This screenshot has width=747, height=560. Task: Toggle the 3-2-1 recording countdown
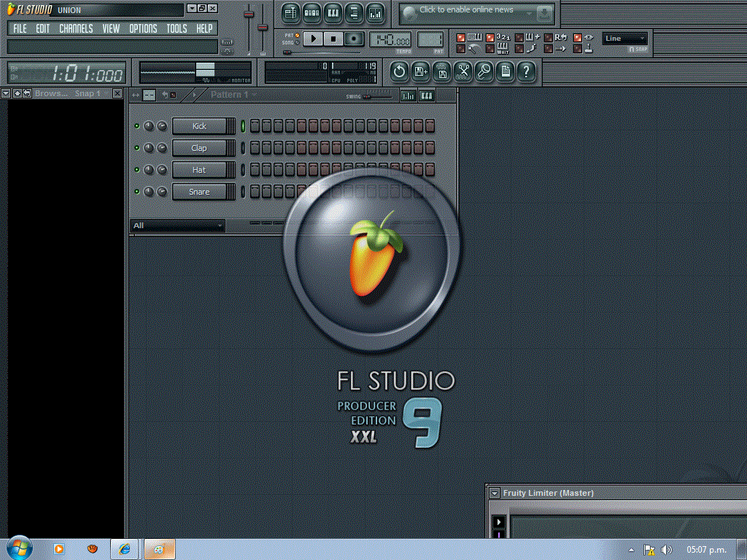(489, 38)
